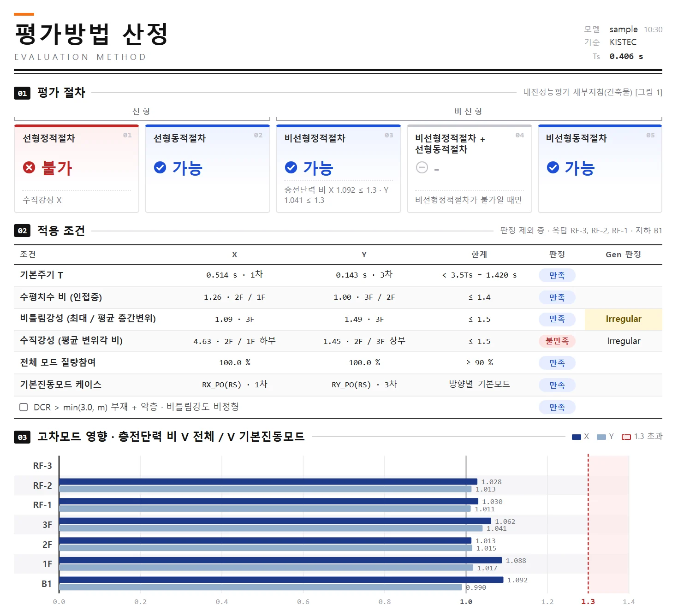
Task: Click the 선 형 group header
Action: point(141,111)
